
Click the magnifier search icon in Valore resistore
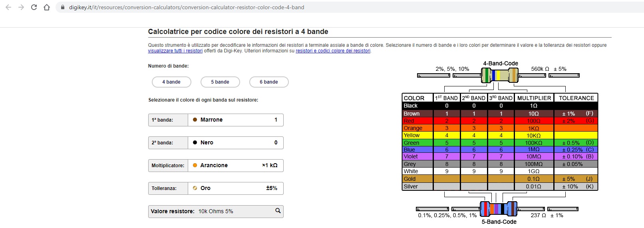click(x=278, y=211)
